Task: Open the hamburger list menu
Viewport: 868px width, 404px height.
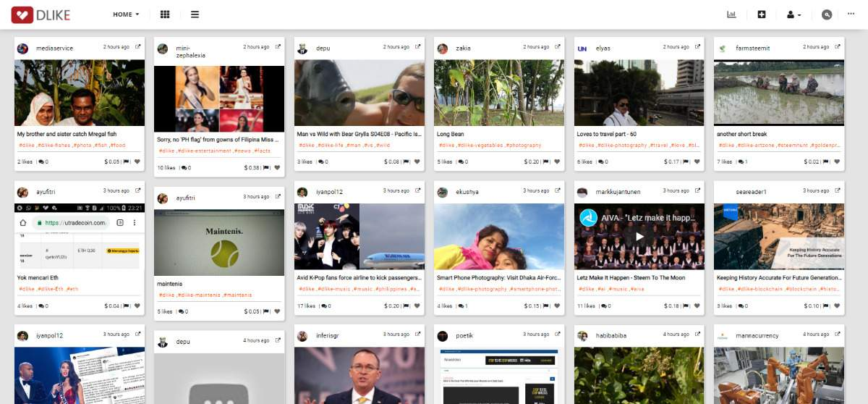Action: (x=195, y=14)
